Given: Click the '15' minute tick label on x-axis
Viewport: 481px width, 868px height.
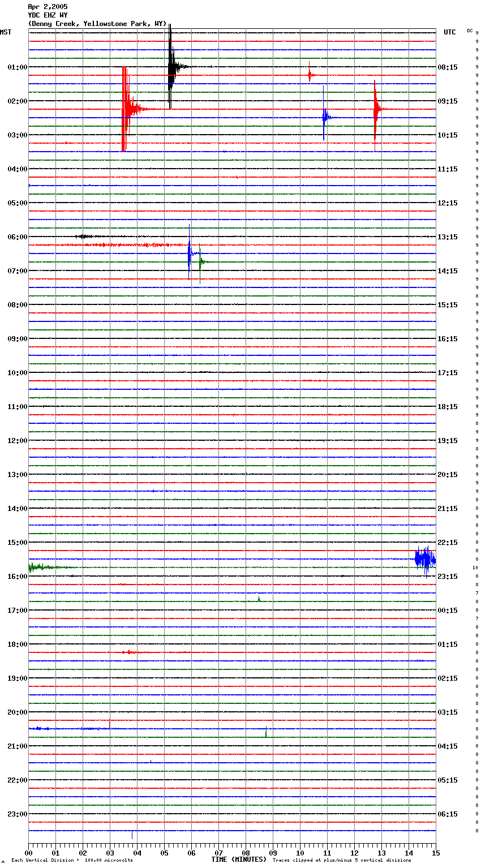Looking at the screenshot, I should pyautogui.click(x=435, y=853).
